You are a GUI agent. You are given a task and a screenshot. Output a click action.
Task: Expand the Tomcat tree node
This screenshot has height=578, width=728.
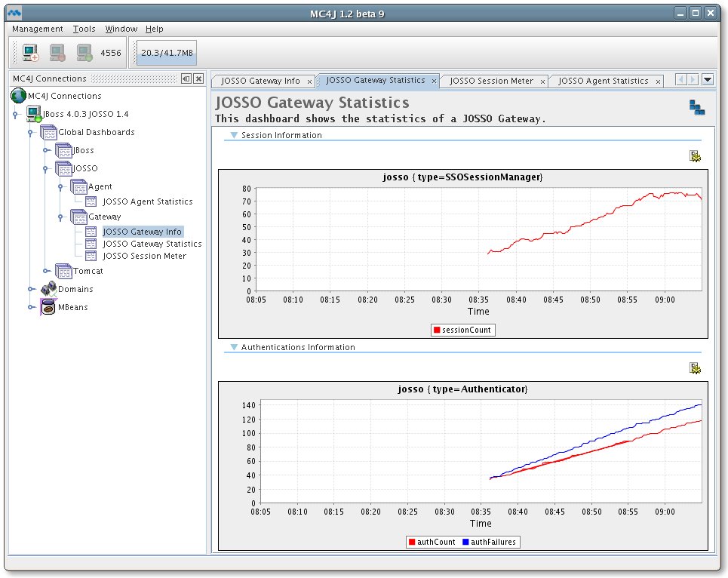coord(46,271)
